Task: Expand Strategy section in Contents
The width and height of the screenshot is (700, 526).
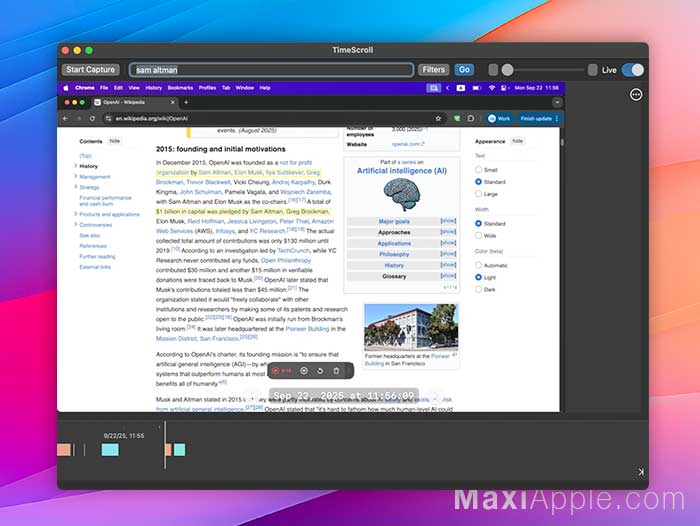Action: pyautogui.click(x=75, y=187)
